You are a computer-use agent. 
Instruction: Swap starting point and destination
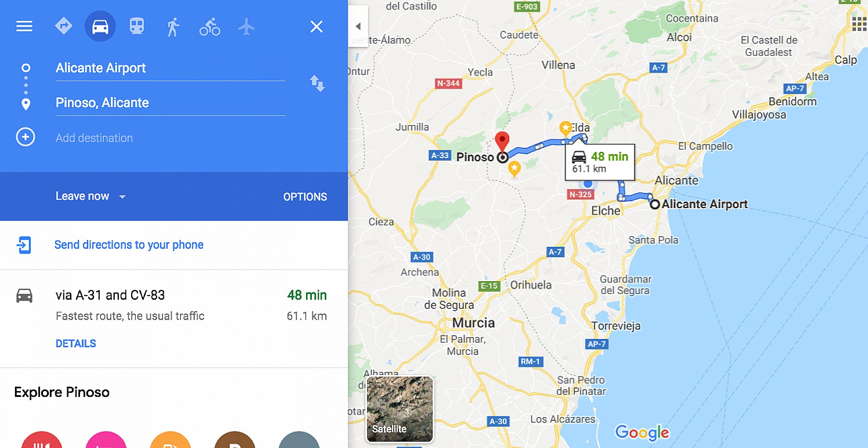click(317, 84)
